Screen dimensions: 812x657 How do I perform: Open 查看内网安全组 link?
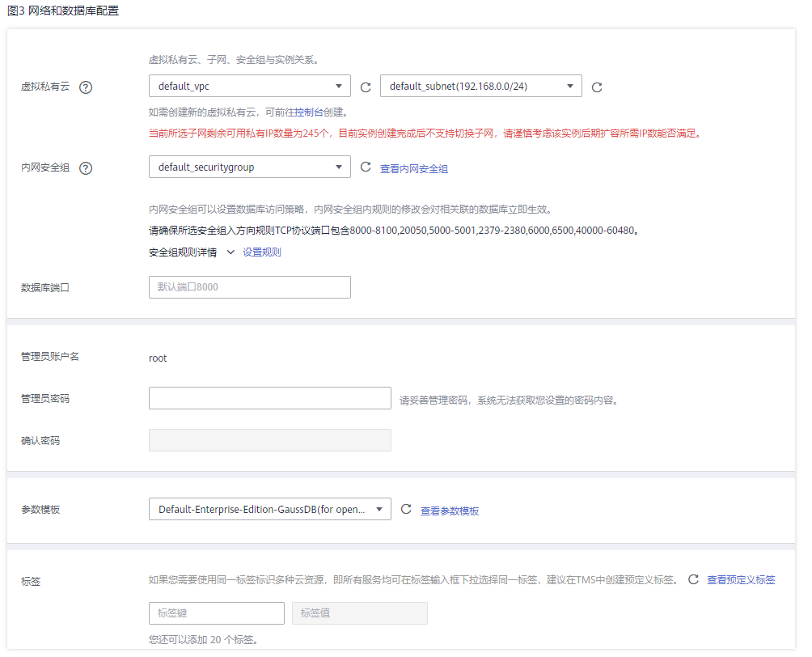[414, 168]
